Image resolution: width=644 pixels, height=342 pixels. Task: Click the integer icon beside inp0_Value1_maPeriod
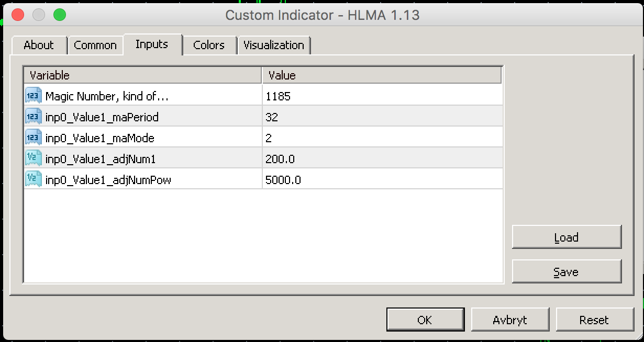click(32, 117)
